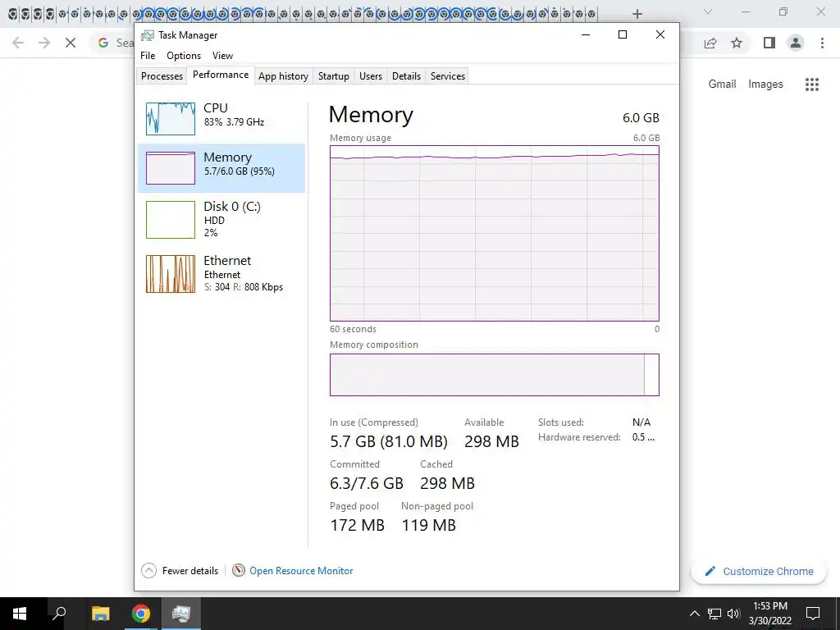The width and height of the screenshot is (840, 630).
Task: Open the taskbar clock and date
Action: pyautogui.click(x=769, y=614)
